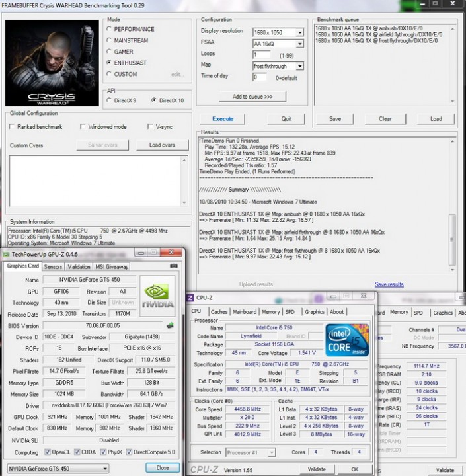Open the FSAA dropdown
Image resolution: width=466 pixels, height=476 pixels.
[x=300, y=44]
